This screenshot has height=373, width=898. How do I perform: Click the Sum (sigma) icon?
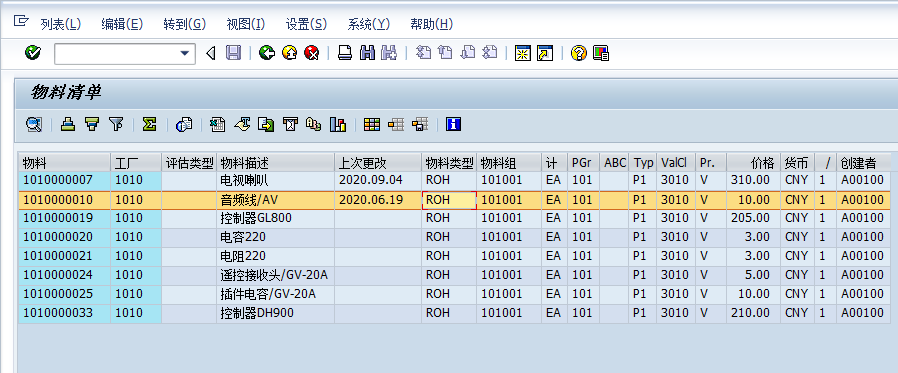click(149, 124)
